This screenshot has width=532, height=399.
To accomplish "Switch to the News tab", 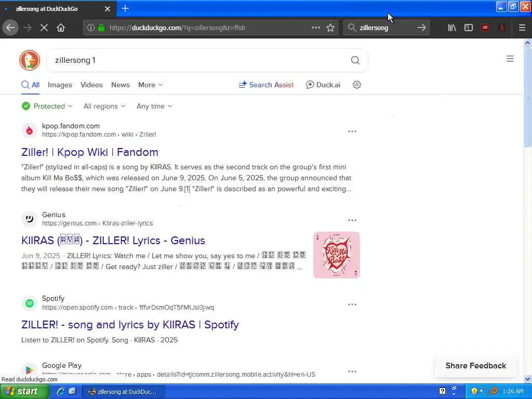I will click(x=121, y=85).
